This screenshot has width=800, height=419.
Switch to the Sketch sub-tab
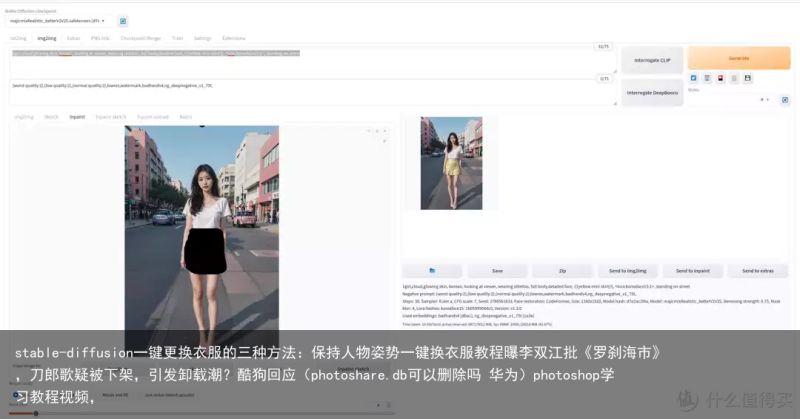click(x=51, y=117)
